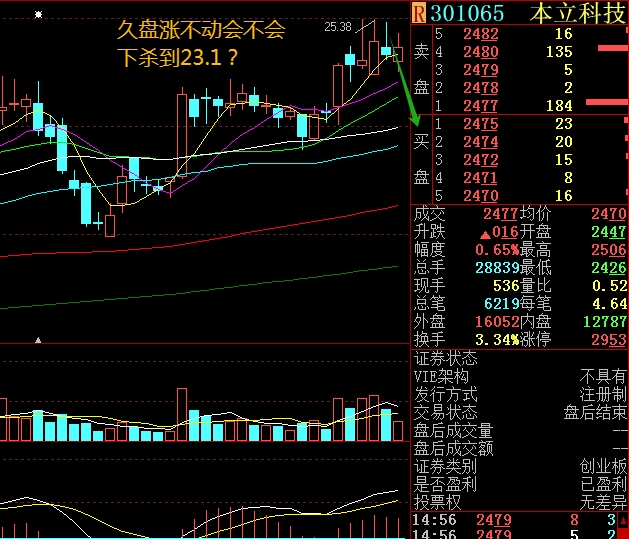Click the 总手 total volume 28839

(x=497, y=268)
